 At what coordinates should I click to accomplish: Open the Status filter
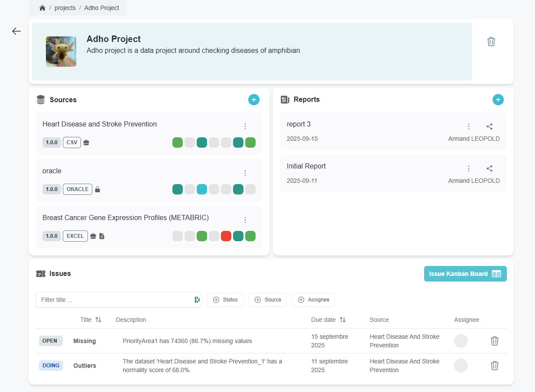[x=225, y=300]
